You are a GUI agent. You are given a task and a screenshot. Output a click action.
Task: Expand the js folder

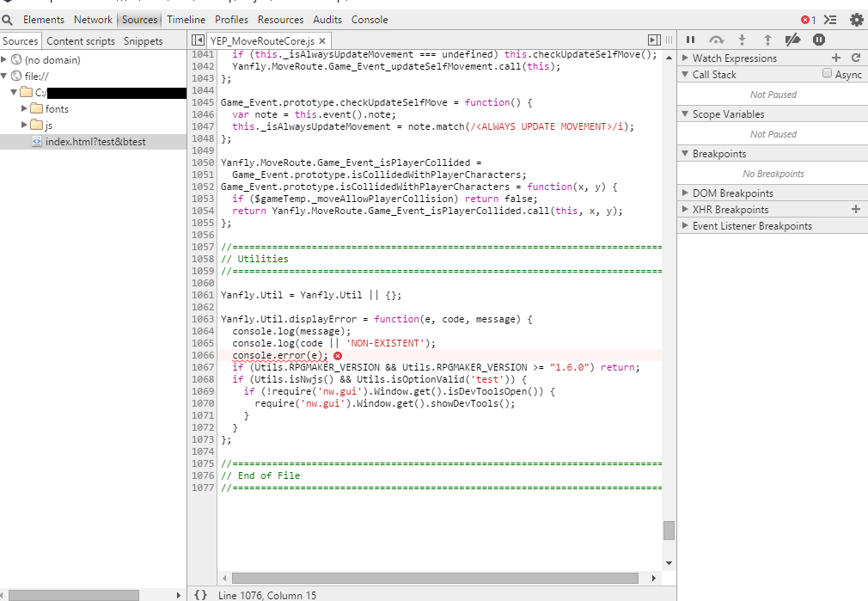24,125
